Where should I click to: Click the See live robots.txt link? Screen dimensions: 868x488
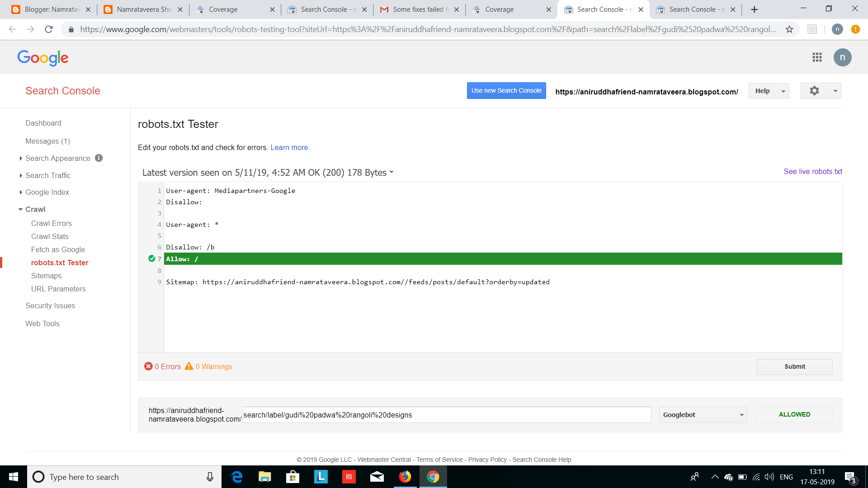[812, 171]
